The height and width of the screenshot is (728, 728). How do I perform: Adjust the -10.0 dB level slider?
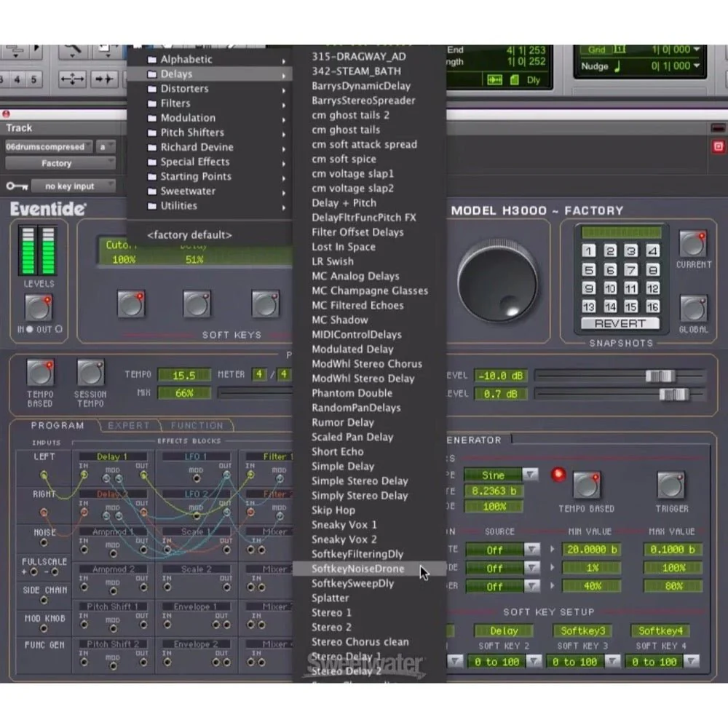point(660,376)
